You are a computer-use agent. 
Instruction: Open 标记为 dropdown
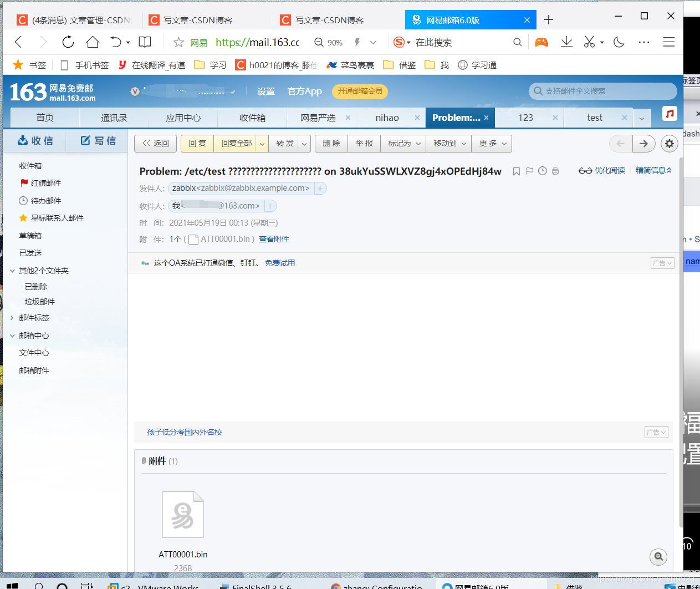pos(404,144)
